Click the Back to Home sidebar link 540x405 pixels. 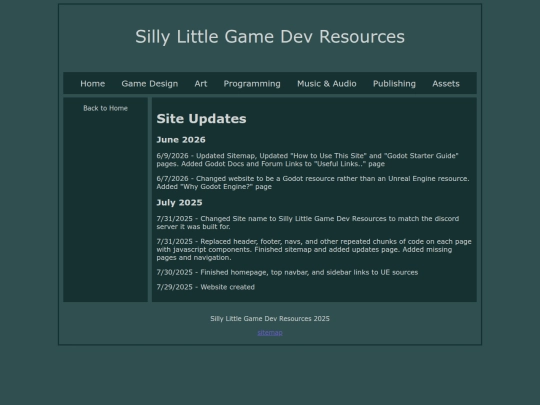(x=105, y=108)
